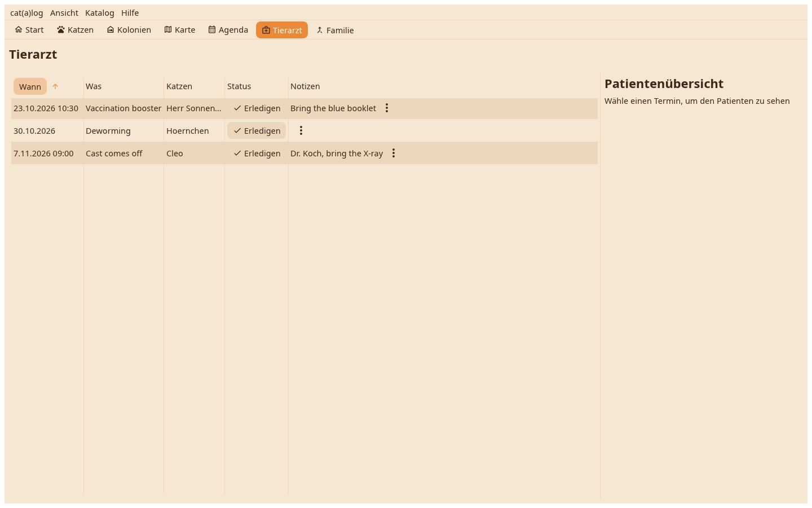Click the Notizen column header

click(305, 86)
